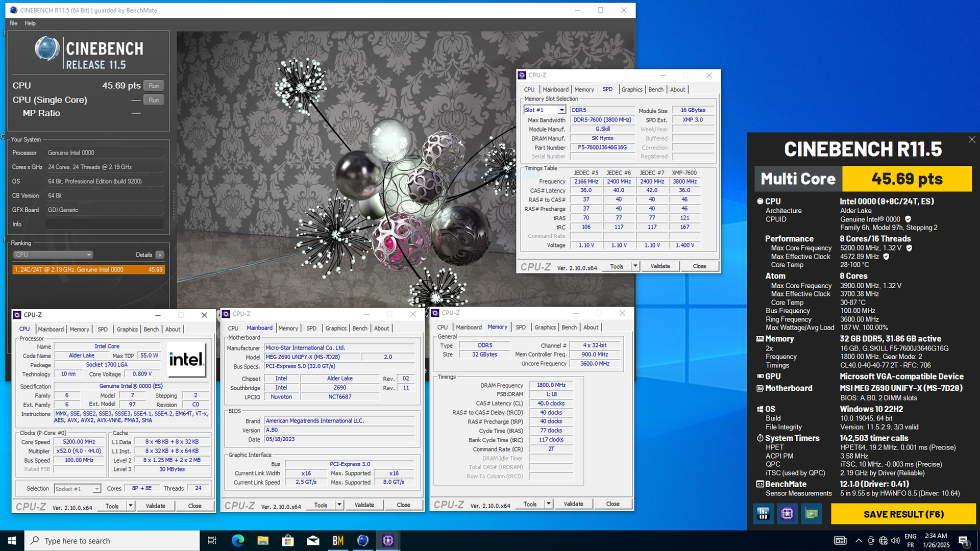Show hidden system tray icons
Image resolution: width=980 pixels, height=551 pixels.
pyautogui.click(x=859, y=541)
